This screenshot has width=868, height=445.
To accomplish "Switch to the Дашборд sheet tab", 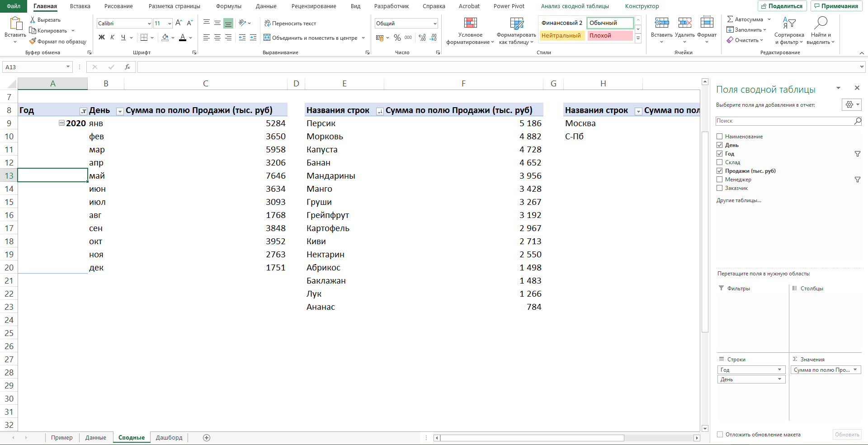I will pyautogui.click(x=169, y=438).
